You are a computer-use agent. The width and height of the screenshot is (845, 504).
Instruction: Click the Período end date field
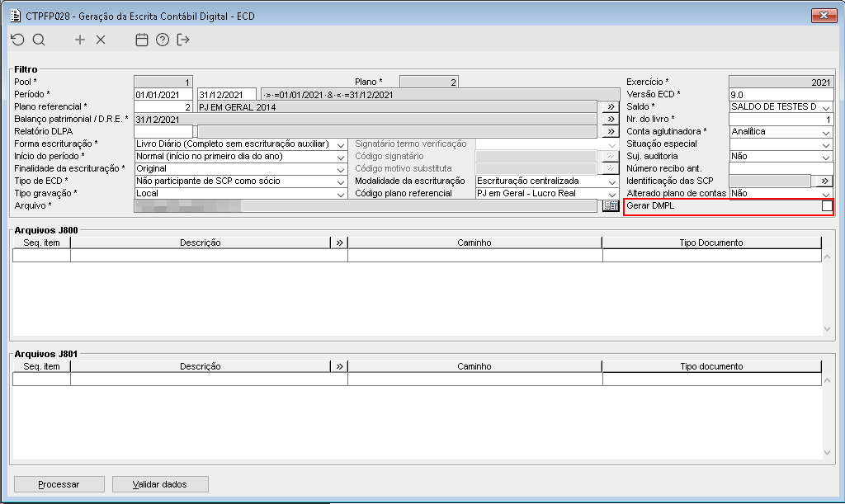click(227, 95)
